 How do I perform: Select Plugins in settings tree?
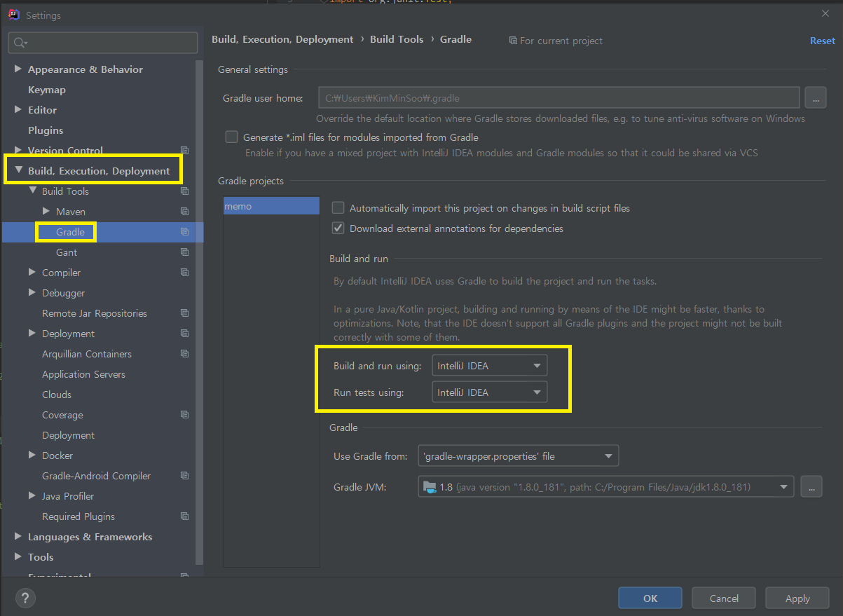(x=46, y=130)
